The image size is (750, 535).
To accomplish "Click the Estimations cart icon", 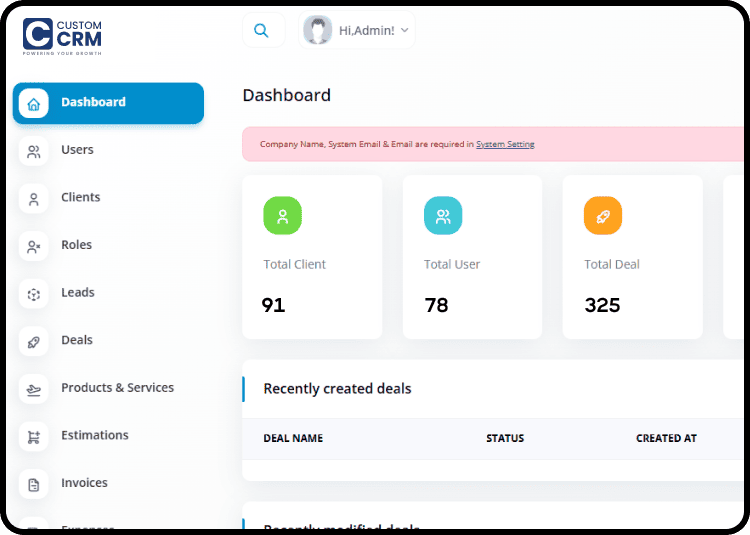I will point(34,436).
